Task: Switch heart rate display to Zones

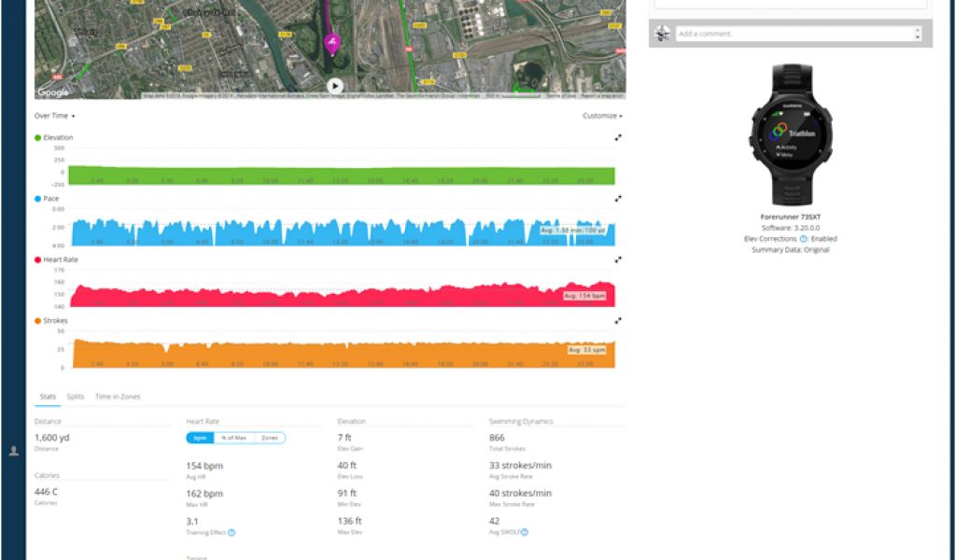Action: [x=268, y=438]
